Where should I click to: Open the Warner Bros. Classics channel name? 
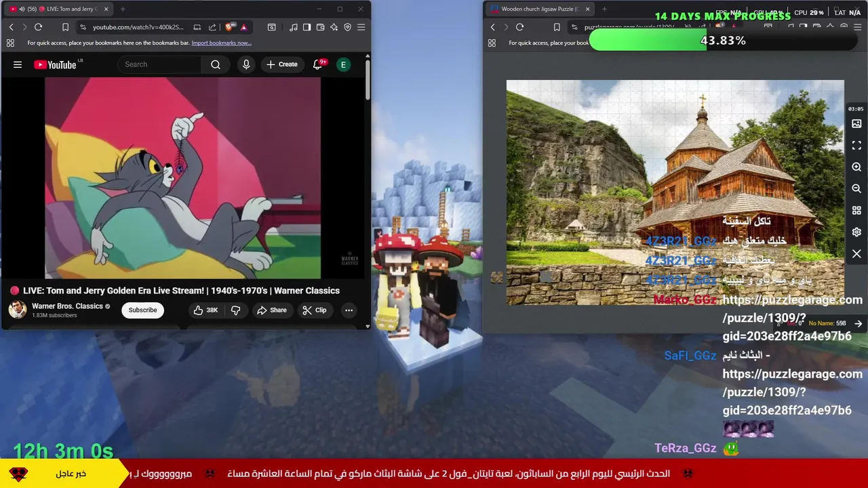pyautogui.click(x=67, y=306)
